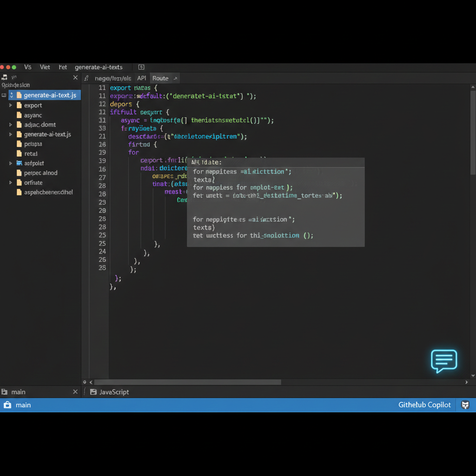Viewport: 476px width, 476px height.
Task: Click the split editor icon next to Route tab
Action: pos(176,78)
